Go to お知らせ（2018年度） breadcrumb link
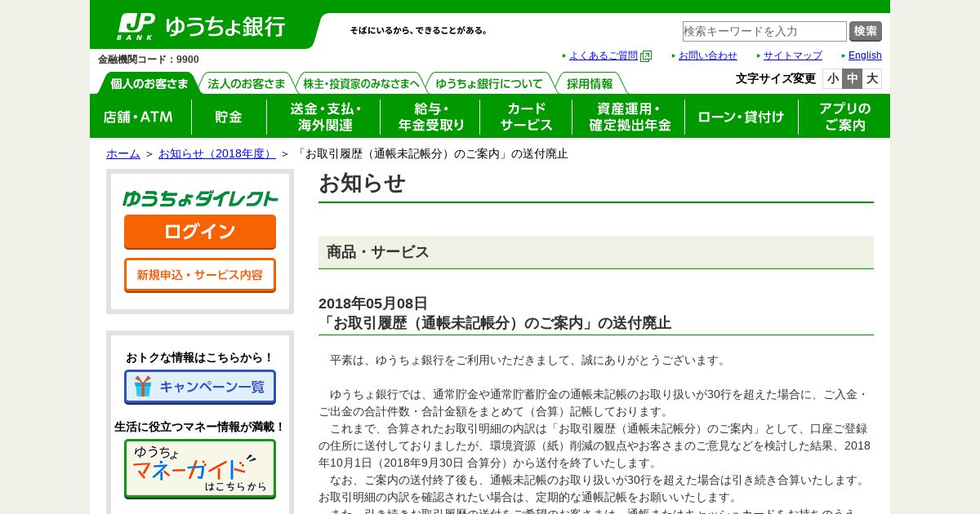 pos(217,153)
